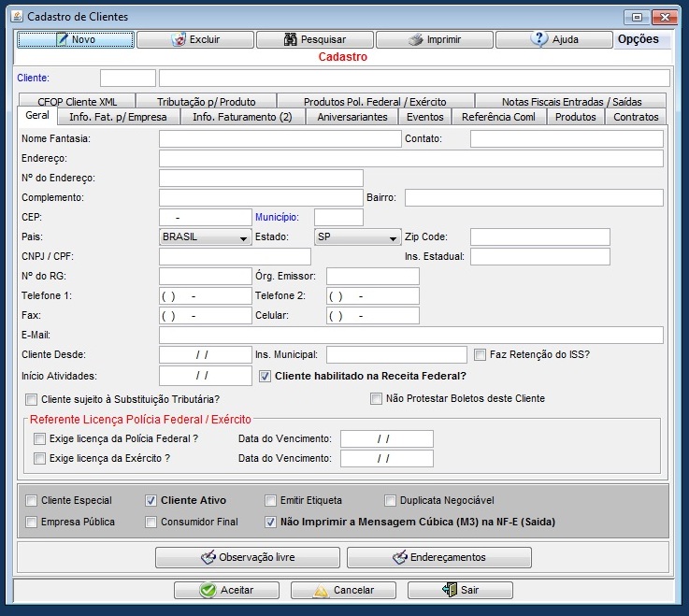This screenshot has height=616, width=689.
Task: Click the Cancelar button
Action: coord(343,590)
